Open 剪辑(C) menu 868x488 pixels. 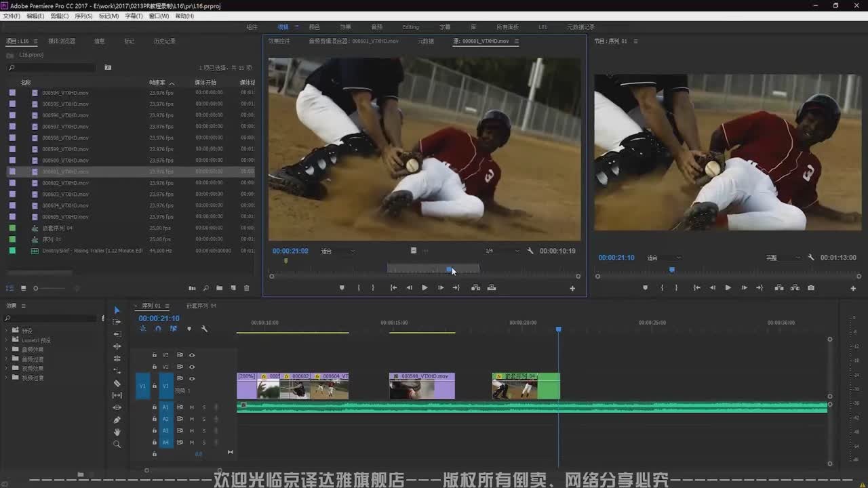(60, 16)
